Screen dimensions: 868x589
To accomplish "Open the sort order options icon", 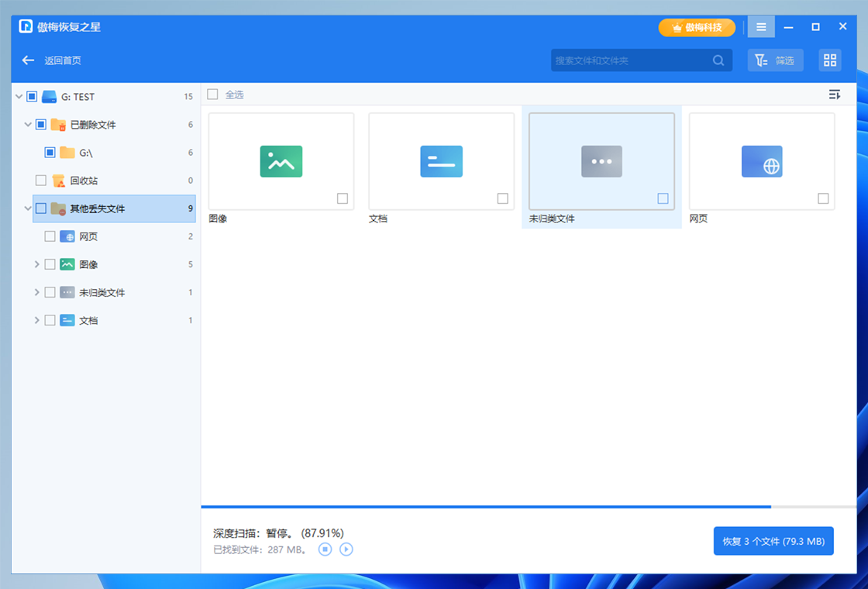I will click(834, 95).
